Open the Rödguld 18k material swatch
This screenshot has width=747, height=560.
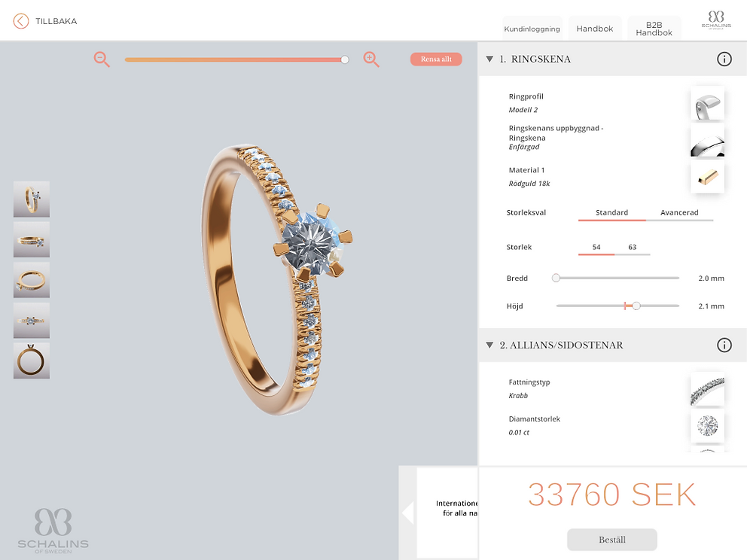(707, 177)
